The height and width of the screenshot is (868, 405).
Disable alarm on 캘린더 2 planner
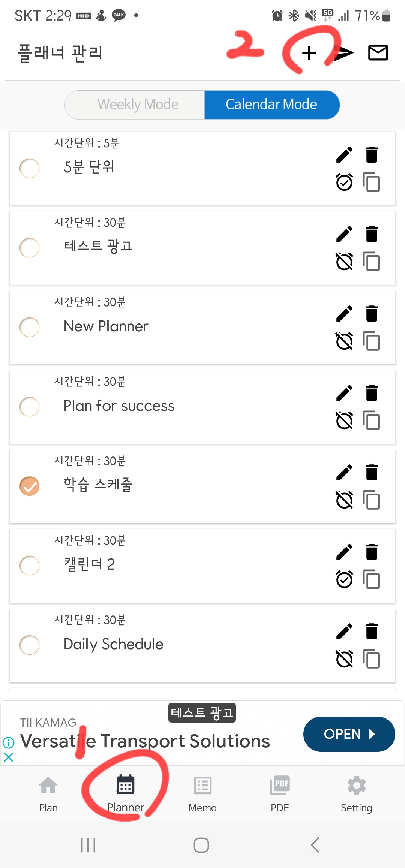click(x=344, y=579)
